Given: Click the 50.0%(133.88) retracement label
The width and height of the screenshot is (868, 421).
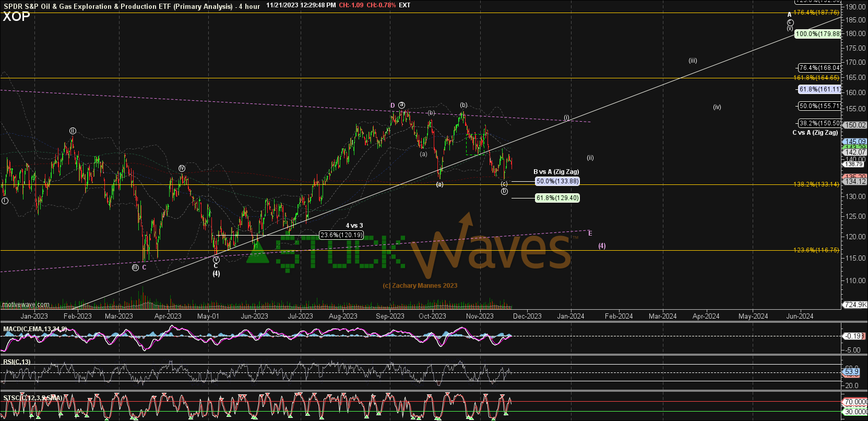Looking at the screenshot, I should (557, 181).
